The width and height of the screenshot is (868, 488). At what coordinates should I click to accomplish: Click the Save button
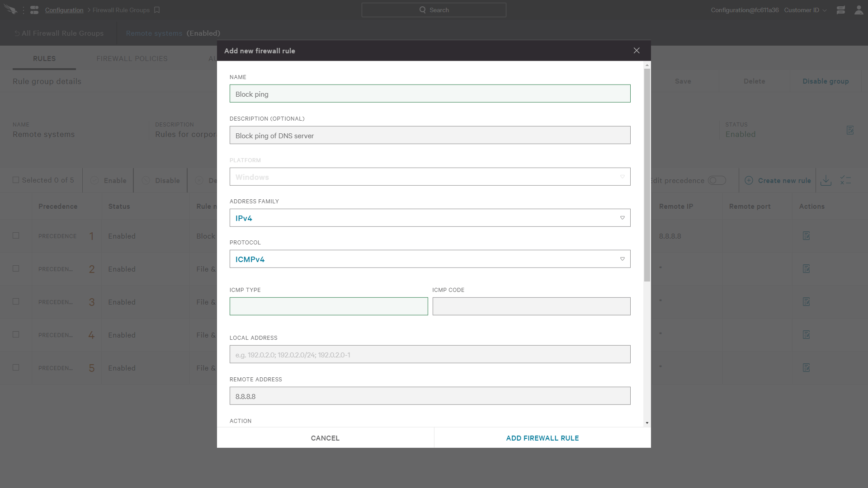pos(683,81)
